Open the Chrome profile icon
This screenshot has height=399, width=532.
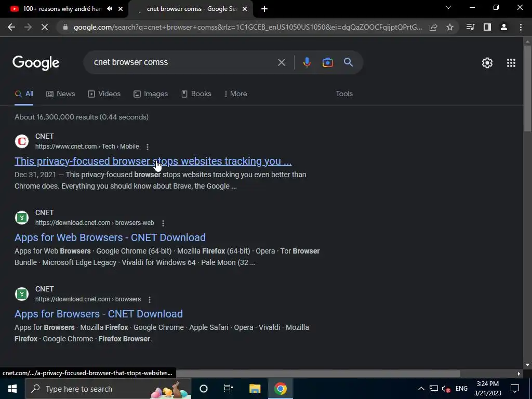504,27
